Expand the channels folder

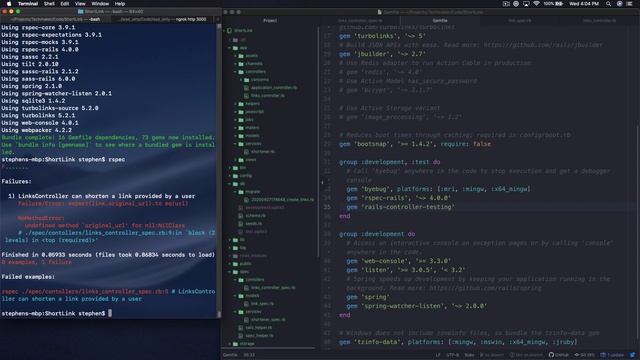236,64
